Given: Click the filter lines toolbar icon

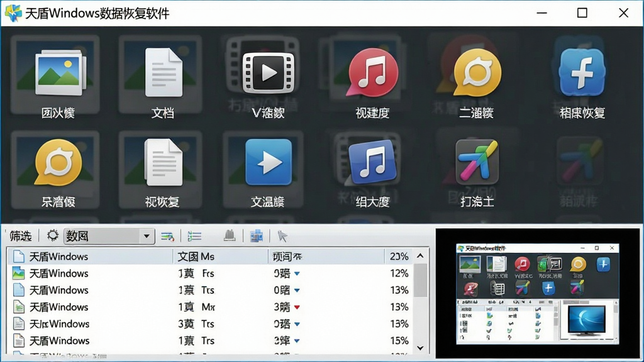Looking at the screenshot, I should point(167,236).
